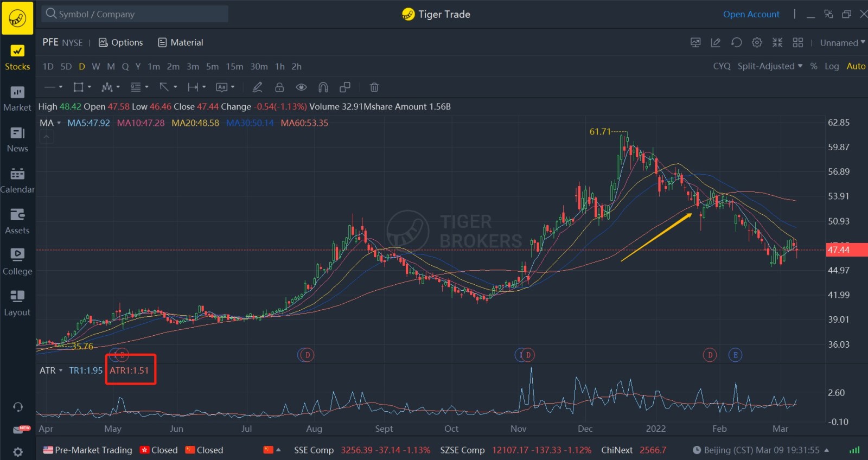Open the grid layout icon
Image resolution: width=868 pixels, height=460 pixels.
(x=797, y=42)
